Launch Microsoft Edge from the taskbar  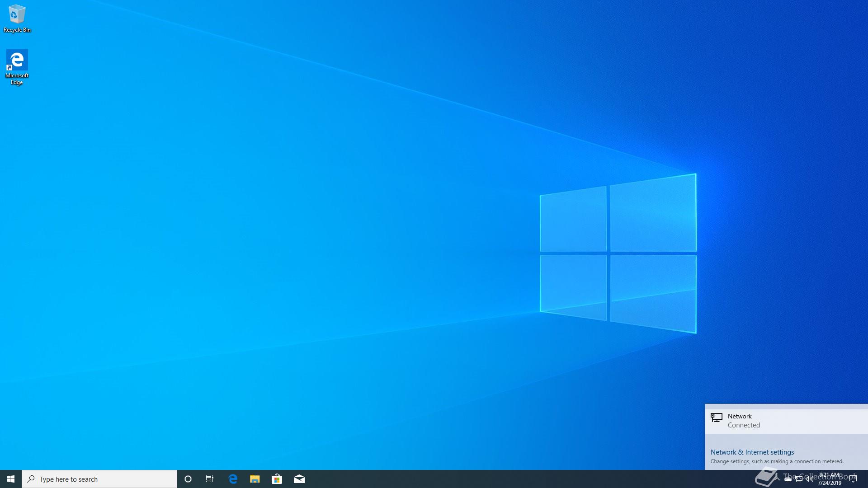point(233,479)
